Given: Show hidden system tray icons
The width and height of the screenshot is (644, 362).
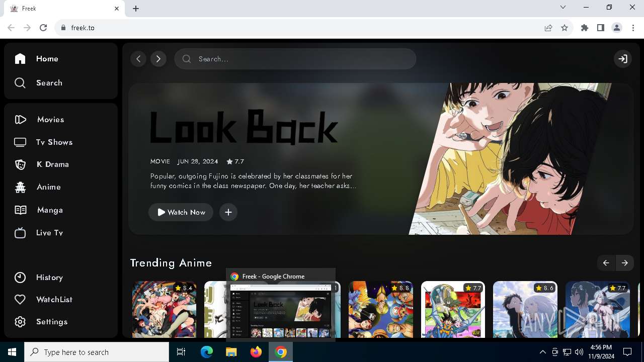Looking at the screenshot, I should click(542, 352).
